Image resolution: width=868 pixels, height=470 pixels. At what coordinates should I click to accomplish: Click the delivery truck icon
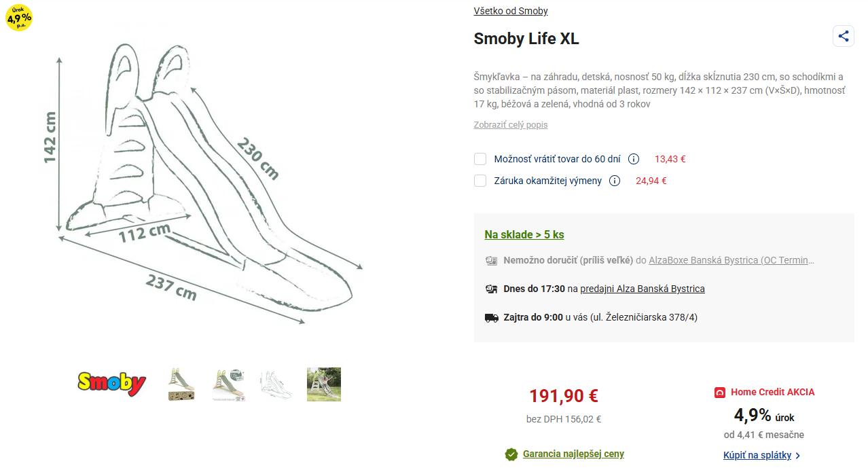[491, 317]
